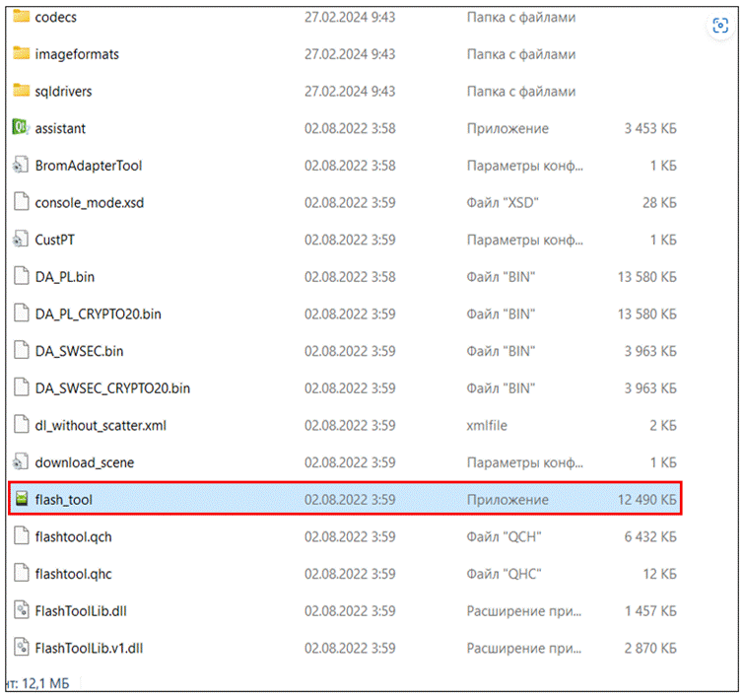This screenshot has height=700, width=745.
Task: Click the flashtool.qch file icon
Action: (21, 535)
